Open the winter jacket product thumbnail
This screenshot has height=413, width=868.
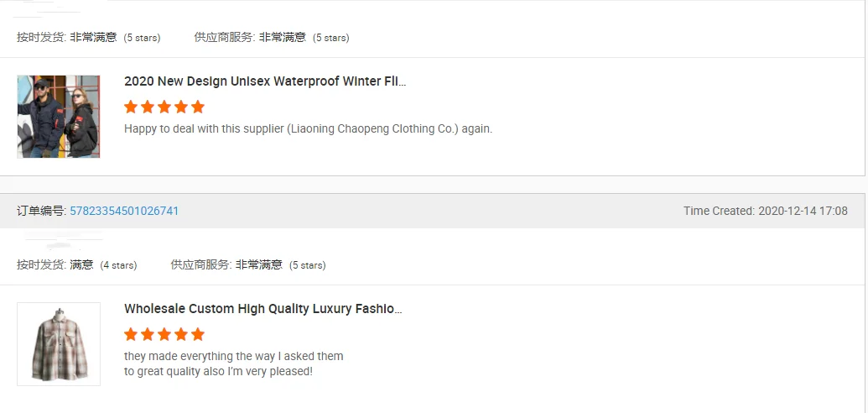pos(59,117)
